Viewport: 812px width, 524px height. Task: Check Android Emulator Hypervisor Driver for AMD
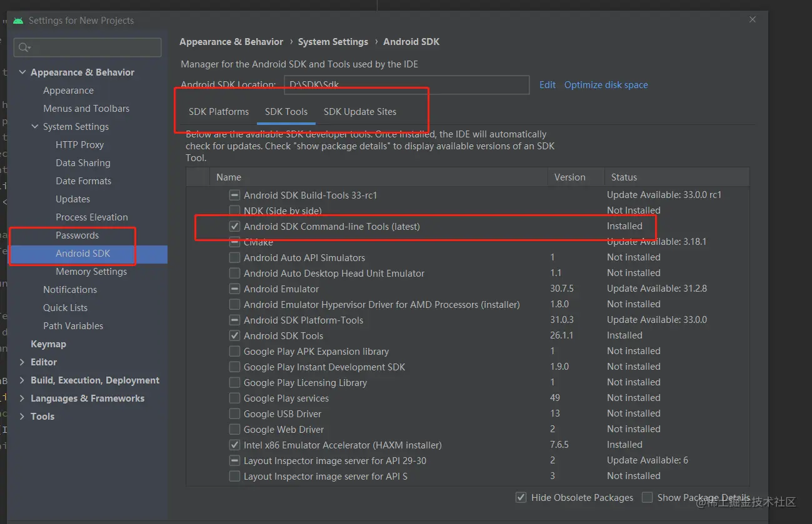point(234,304)
